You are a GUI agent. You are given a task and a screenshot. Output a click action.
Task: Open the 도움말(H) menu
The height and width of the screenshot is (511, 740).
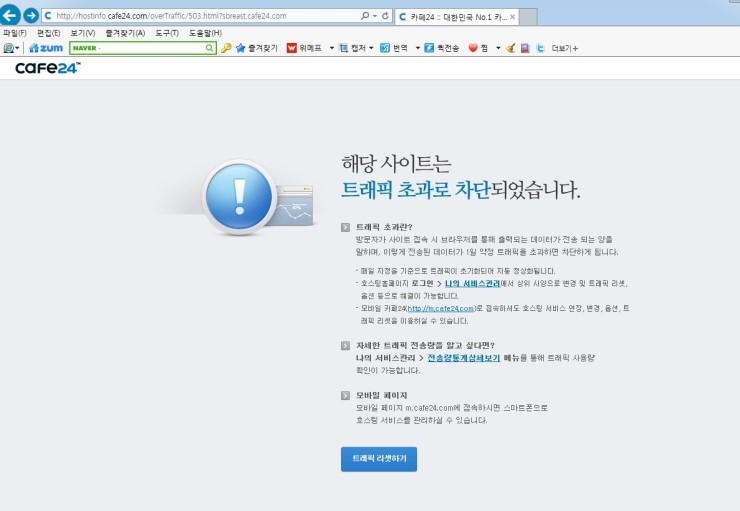pyautogui.click(x=205, y=33)
